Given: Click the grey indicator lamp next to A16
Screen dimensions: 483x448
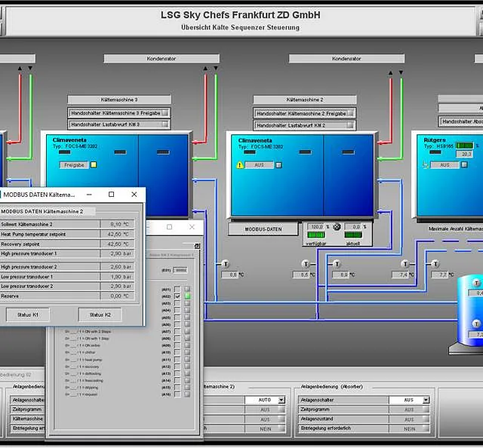Looking at the screenshot, I should click(x=187, y=394).
